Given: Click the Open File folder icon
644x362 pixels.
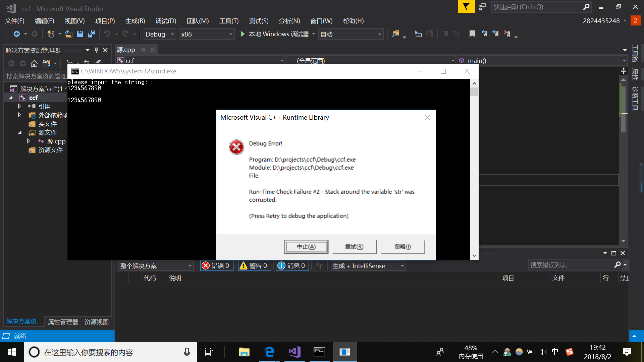Looking at the screenshot, I should click(68, 34).
